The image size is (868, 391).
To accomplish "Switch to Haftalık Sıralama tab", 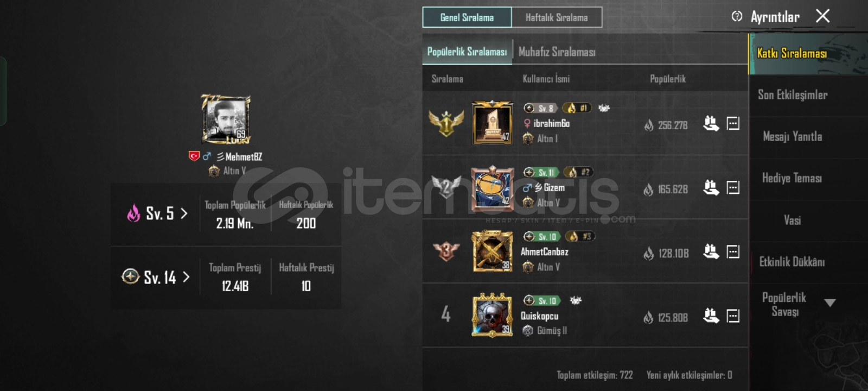I will point(557,17).
